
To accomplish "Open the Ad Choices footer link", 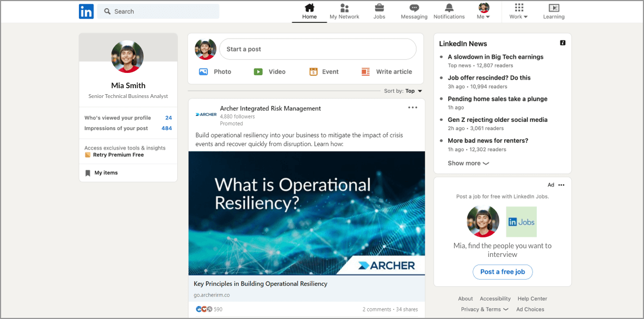I will point(530,309).
